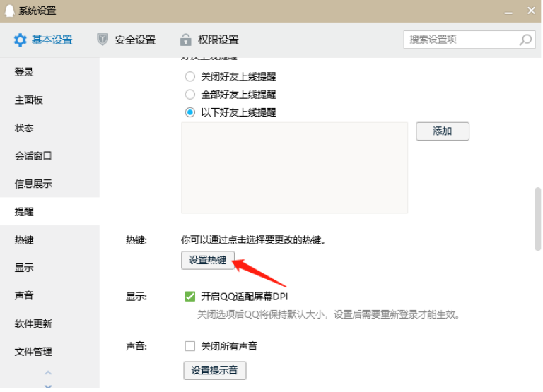The width and height of the screenshot is (543, 392).
Task: Click the shield icon for 安全设置
Action: pos(103,40)
